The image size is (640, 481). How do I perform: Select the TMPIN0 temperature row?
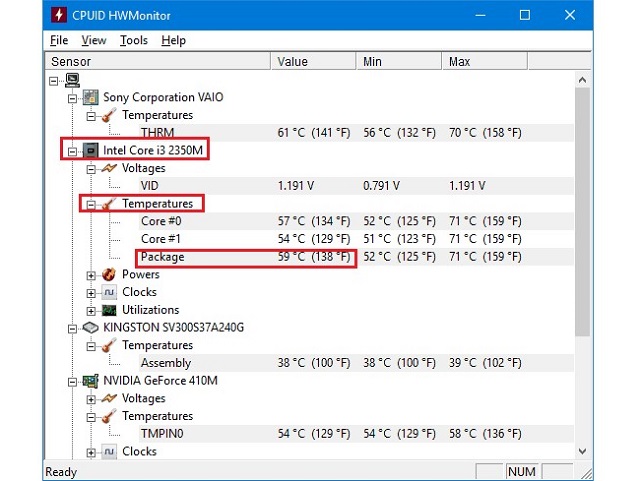pyautogui.click(x=356, y=434)
